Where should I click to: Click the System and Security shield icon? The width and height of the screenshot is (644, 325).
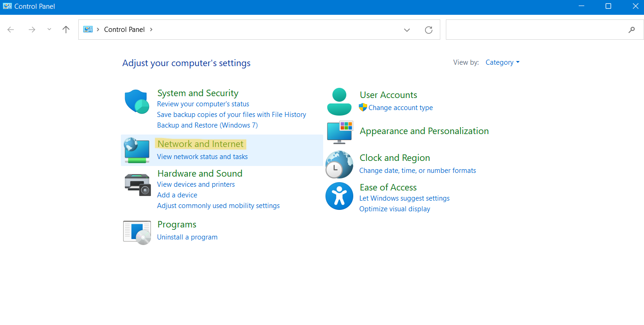pyautogui.click(x=137, y=102)
